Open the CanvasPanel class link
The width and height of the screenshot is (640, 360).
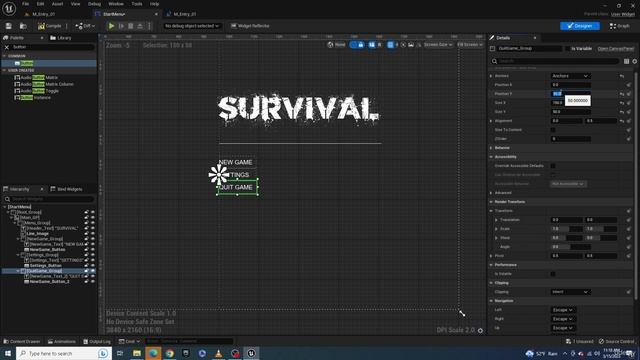[x=616, y=49]
